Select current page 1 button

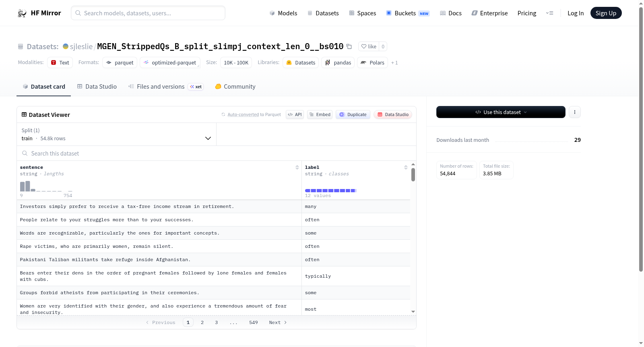coord(188,322)
